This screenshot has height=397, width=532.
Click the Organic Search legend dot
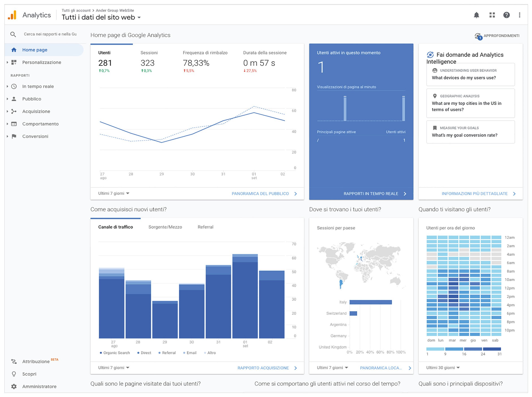tap(101, 353)
